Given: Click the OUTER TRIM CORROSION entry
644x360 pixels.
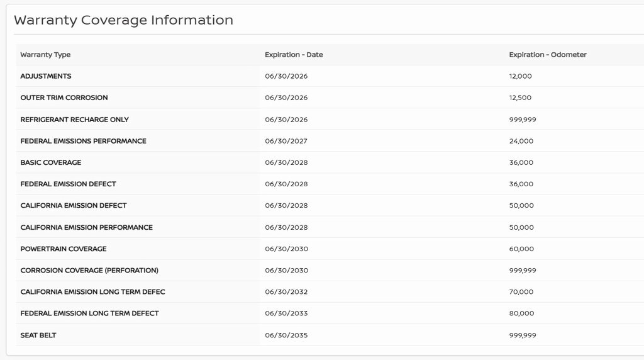Looking at the screenshot, I should click(64, 98).
